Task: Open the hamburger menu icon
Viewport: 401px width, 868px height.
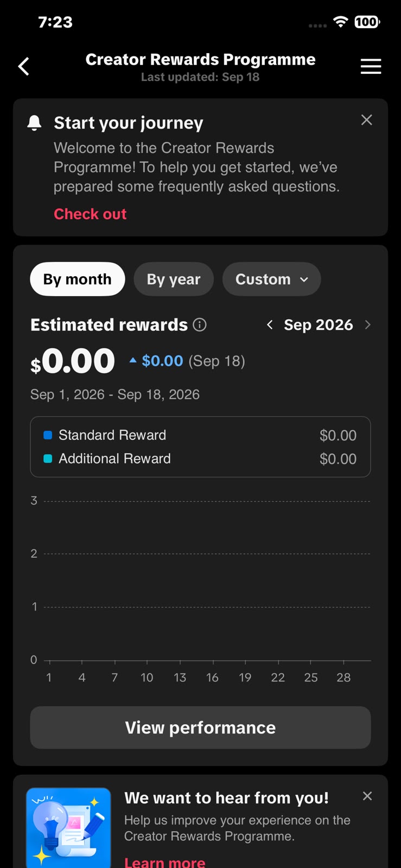Action: pos(371,67)
